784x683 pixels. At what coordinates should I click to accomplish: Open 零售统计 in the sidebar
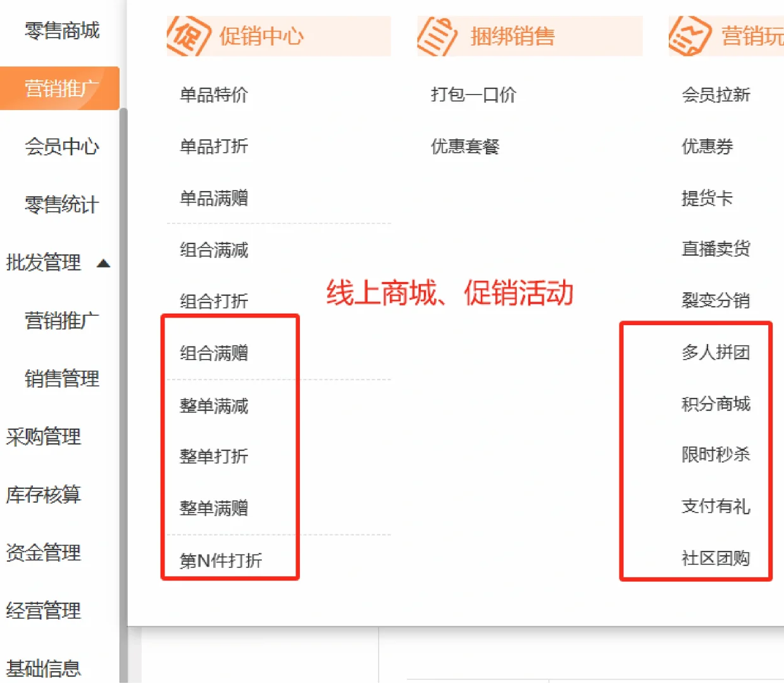click(x=62, y=205)
